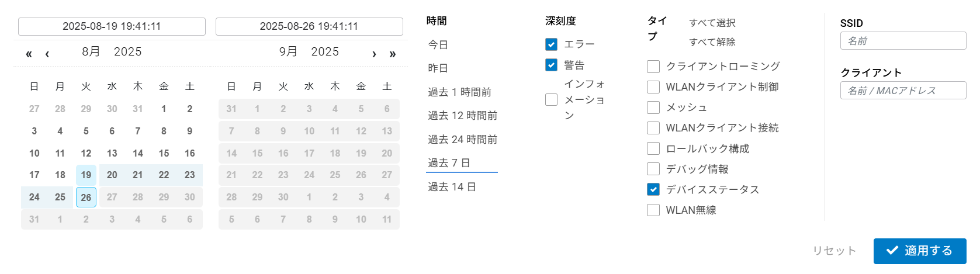Image resolution: width=980 pixels, height=274 pixels.
Task: Select the 過去 7 日 time range
Action: tap(449, 163)
